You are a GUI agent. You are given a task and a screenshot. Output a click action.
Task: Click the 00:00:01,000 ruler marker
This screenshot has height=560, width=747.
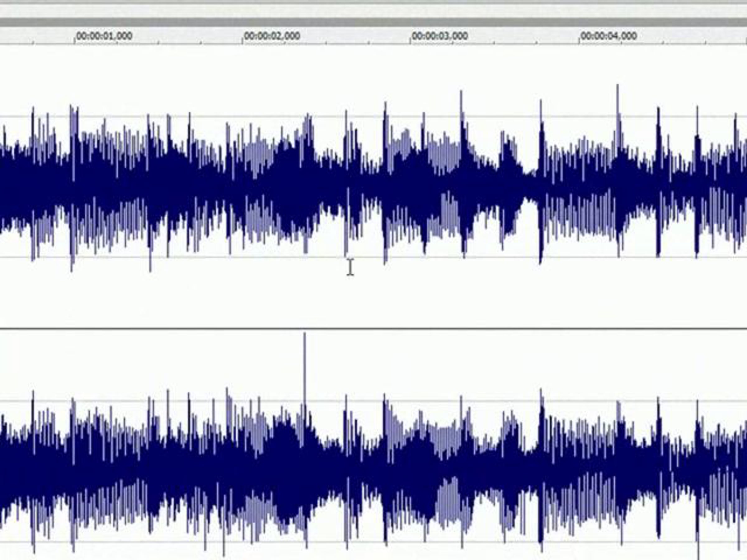104,36
